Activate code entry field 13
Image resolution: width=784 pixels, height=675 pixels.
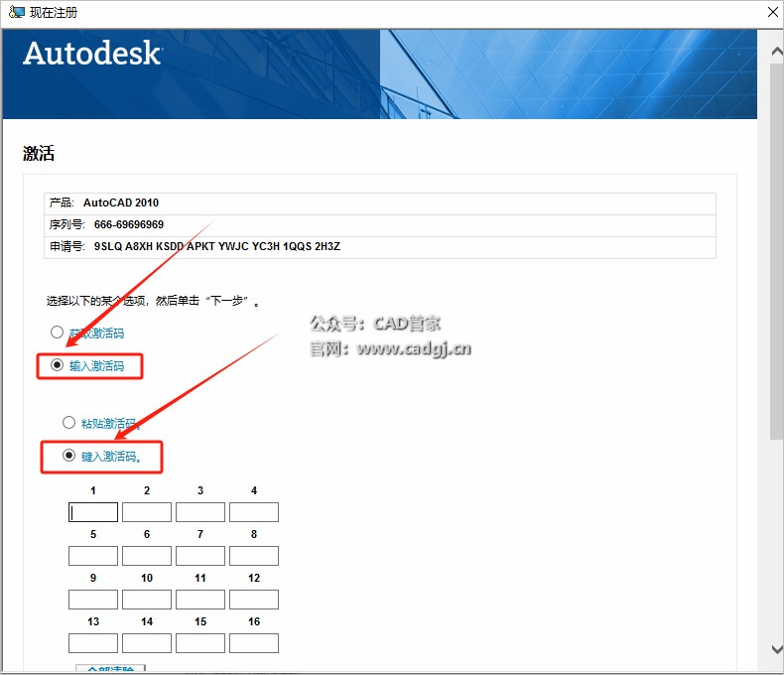(93, 643)
